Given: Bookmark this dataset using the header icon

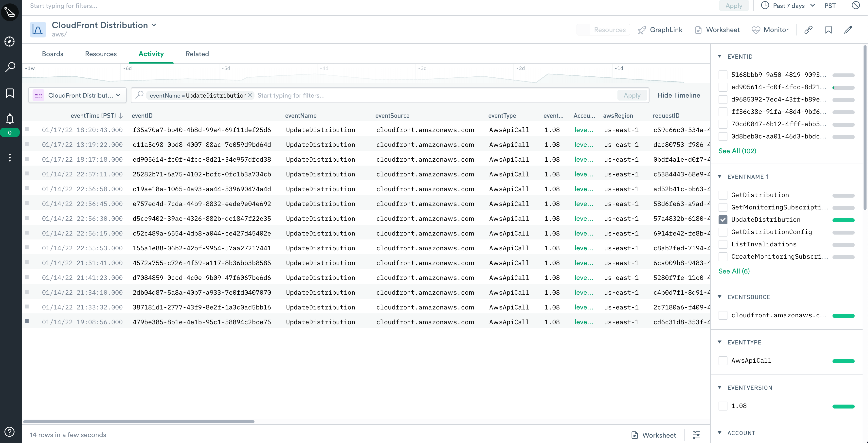Looking at the screenshot, I should tap(828, 30).
